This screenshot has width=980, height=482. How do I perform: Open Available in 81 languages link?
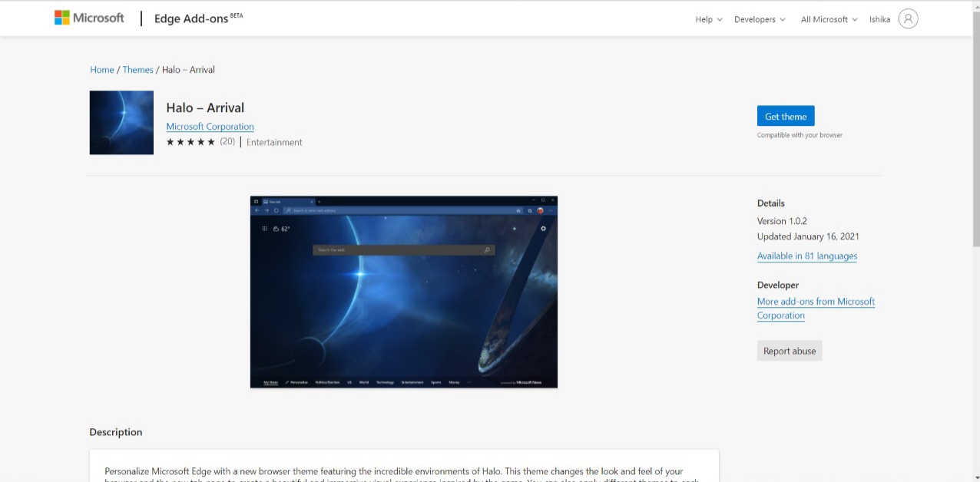point(807,256)
